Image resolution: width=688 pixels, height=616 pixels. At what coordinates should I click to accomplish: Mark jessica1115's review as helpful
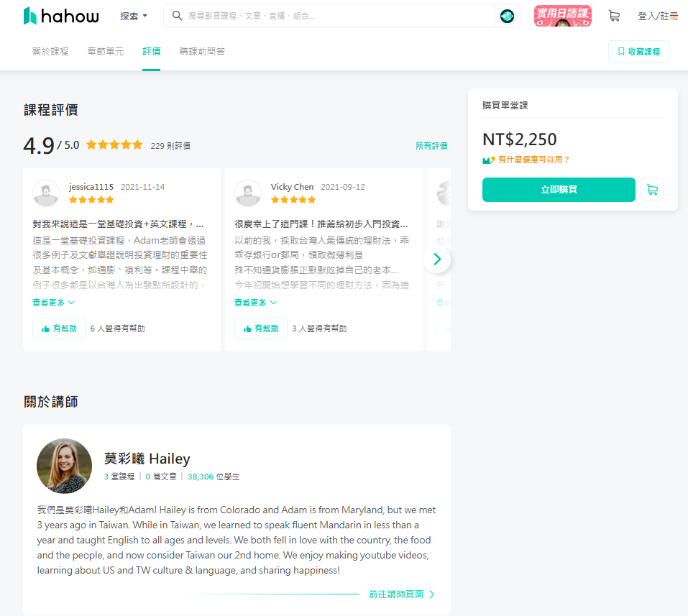coord(59,328)
